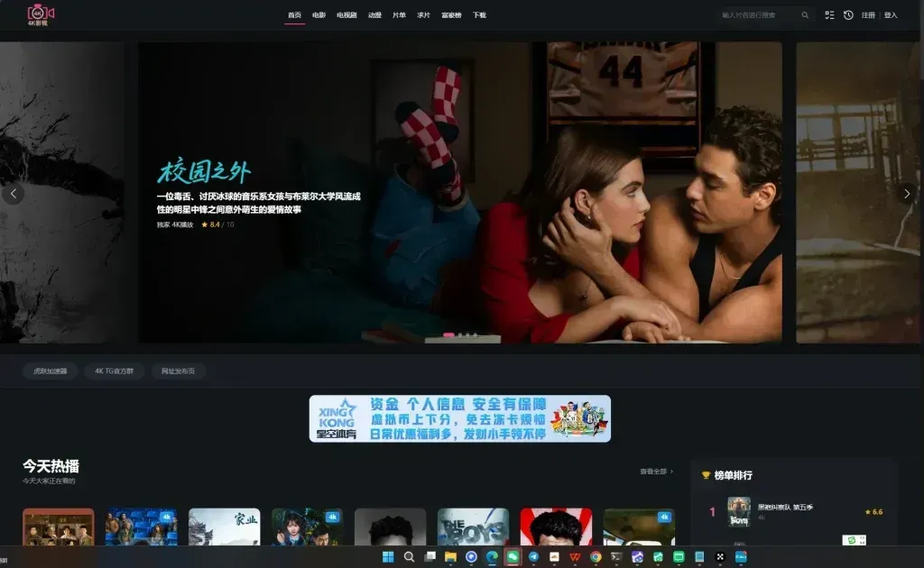Click the 4K TG官方群 pill button

point(115,371)
